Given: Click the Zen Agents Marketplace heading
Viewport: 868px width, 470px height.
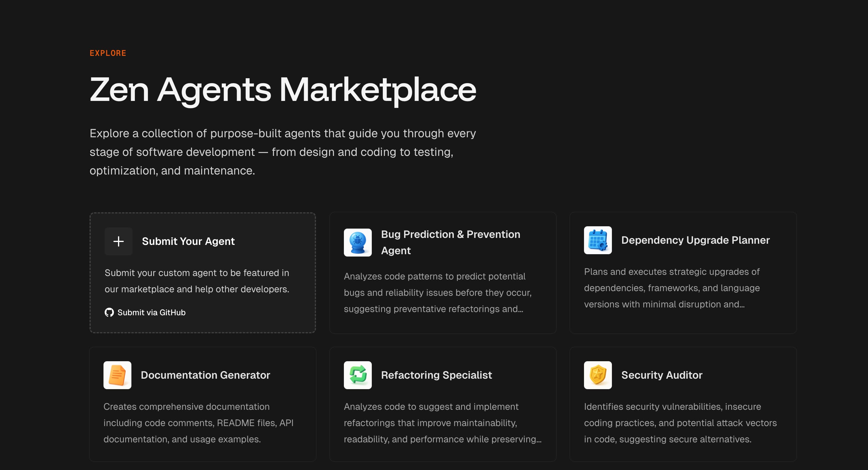Looking at the screenshot, I should click(283, 90).
